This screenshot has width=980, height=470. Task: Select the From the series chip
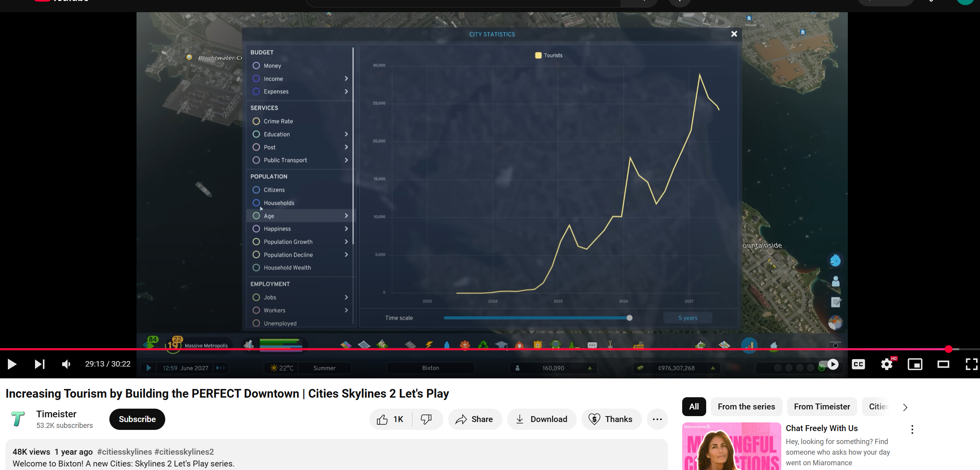(746, 407)
